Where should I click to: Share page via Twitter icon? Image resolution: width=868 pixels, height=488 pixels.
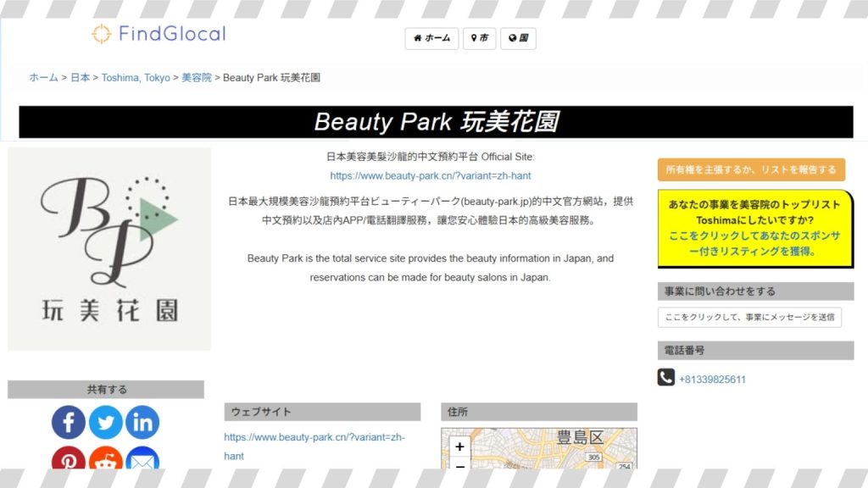106,422
